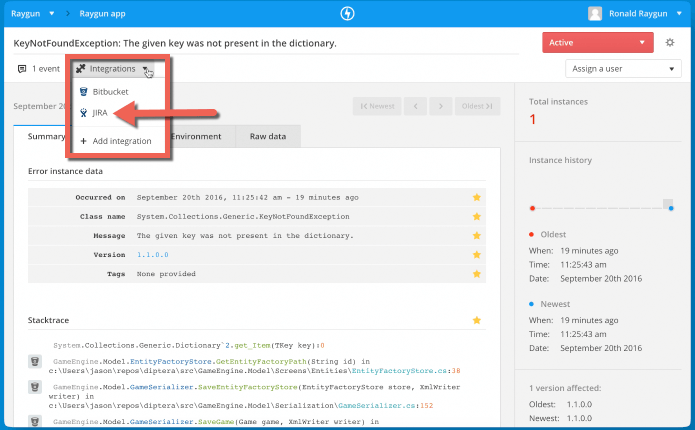Toggle star beside Stacktrace heading
The image size is (695, 430).
(476, 320)
